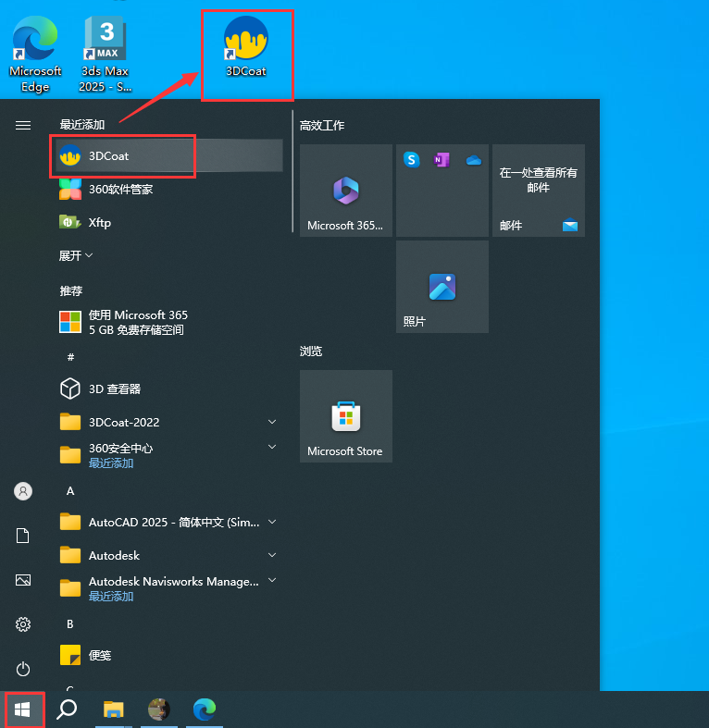Open the Microsoft 365 tile
The width and height of the screenshot is (709, 728).
tap(346, 191)
